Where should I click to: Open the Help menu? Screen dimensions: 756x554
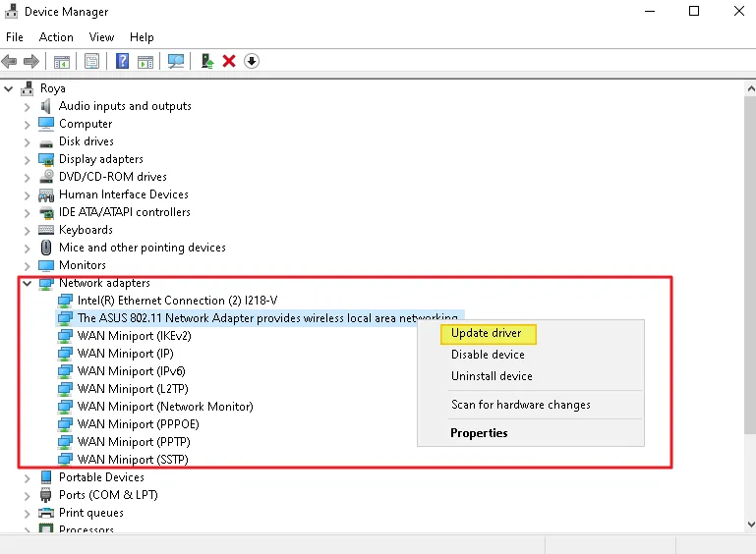pyautogui.click(x=142, y=37)
